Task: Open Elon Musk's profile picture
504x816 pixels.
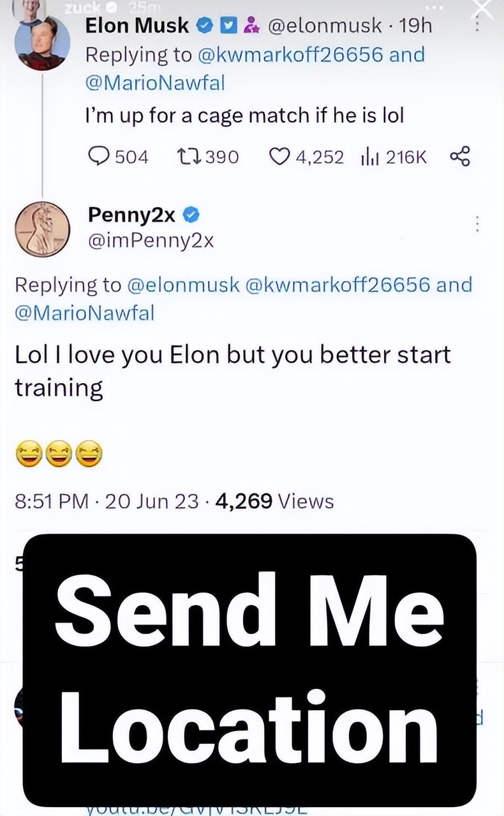Action: pyautogui.click(x=43, y=43)
